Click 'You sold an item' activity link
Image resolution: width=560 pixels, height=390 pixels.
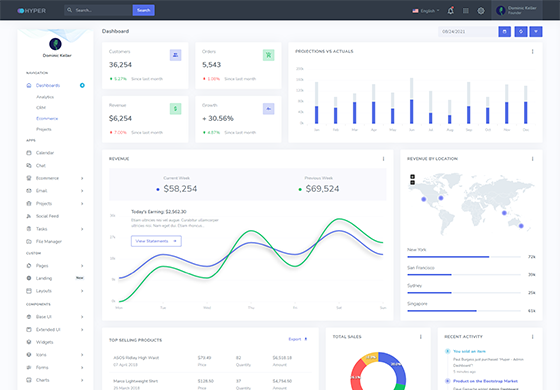click(x=469, y=351)
